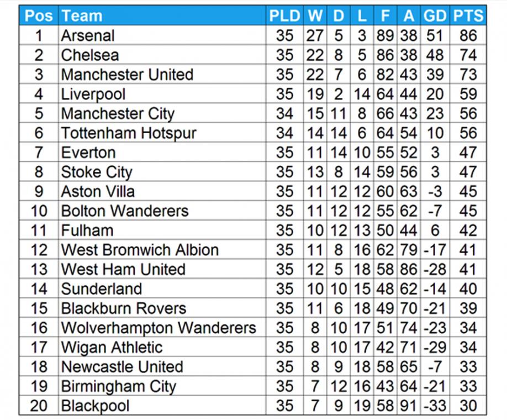Click the Chelsea team name cell

(x=162, y=55)
